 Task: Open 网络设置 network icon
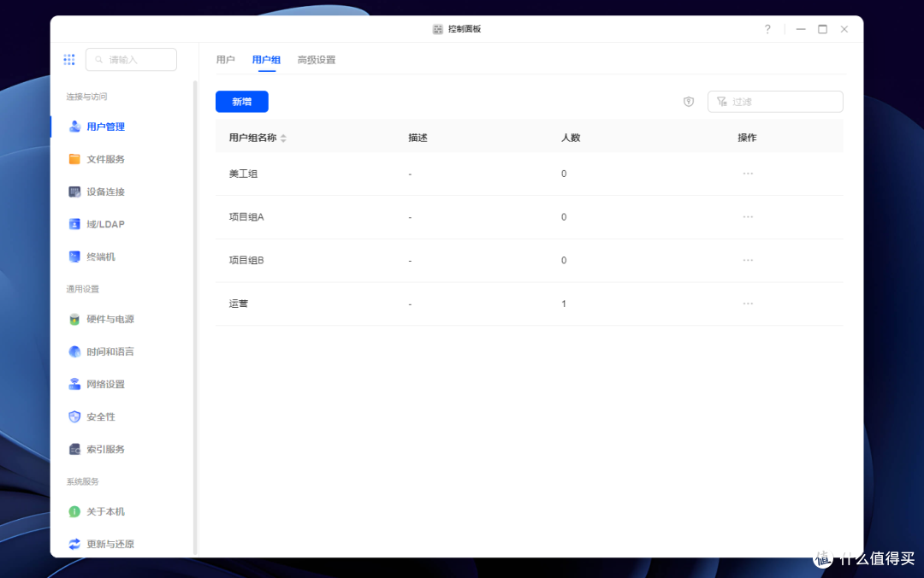[74, 384]
